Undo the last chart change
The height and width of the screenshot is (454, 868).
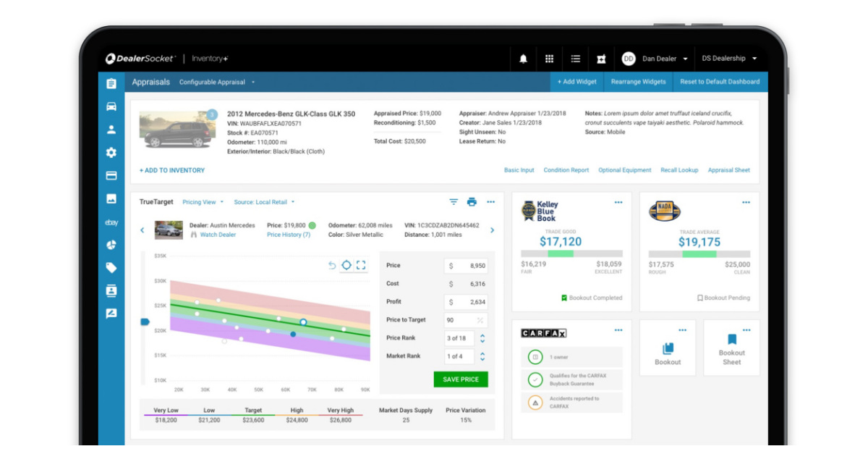[x=332, y=265]
